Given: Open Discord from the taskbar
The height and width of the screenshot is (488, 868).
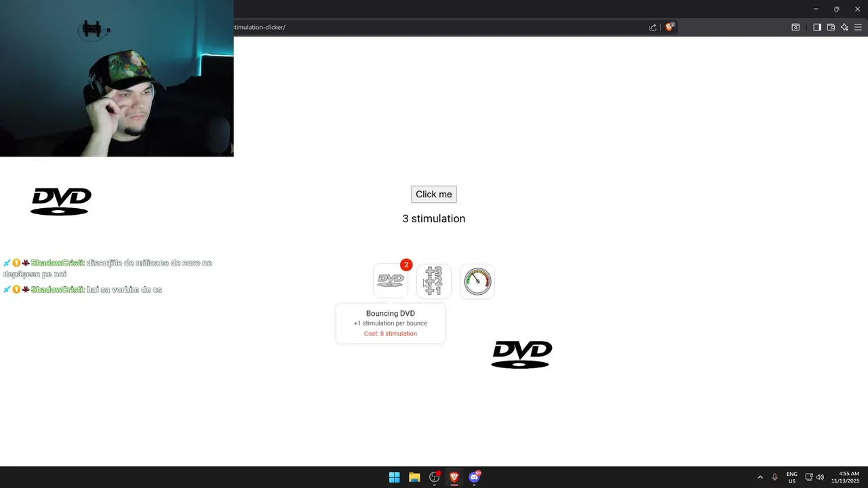Looking at the screenshot, I should 474,477.
